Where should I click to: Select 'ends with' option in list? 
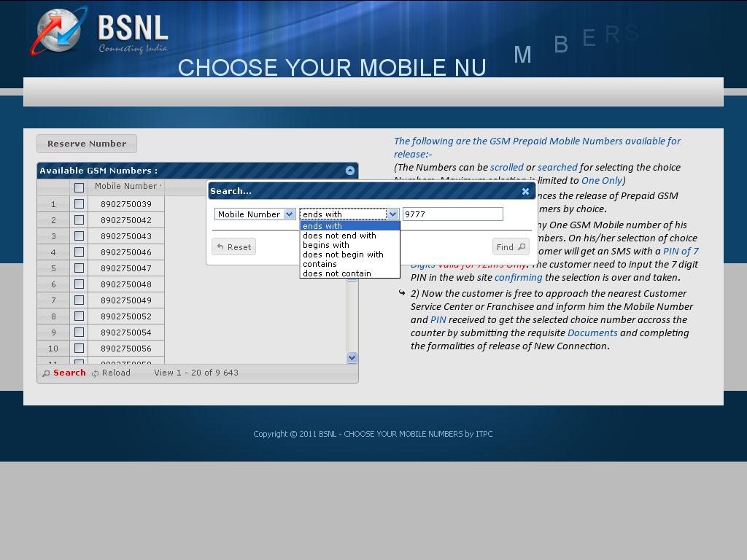[x=349, y=226]
